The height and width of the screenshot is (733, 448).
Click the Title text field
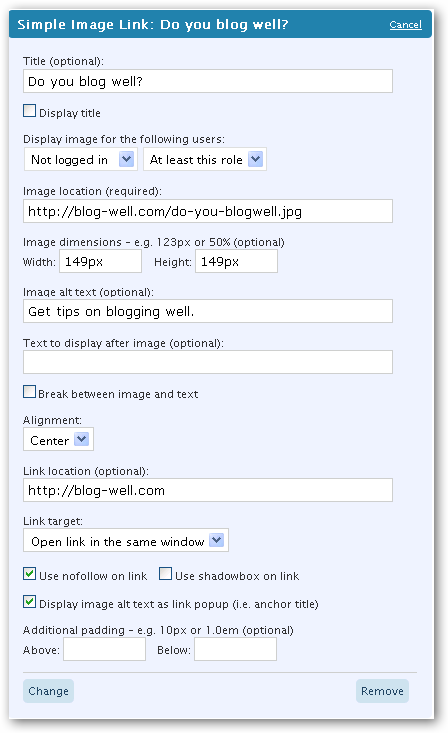click(208, 81)
